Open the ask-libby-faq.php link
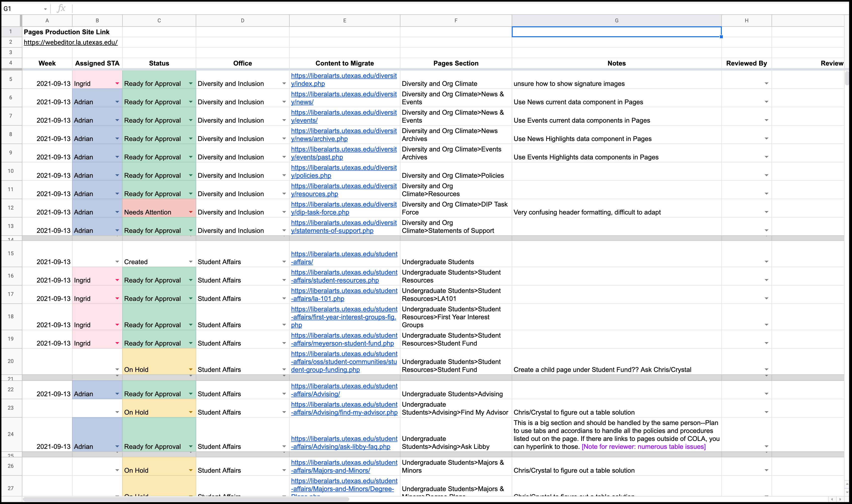 point(344,443)
